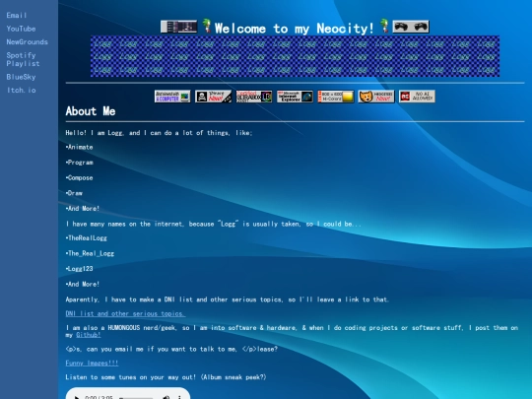
Task: Click the 'Hello! I am Logg' intro sentence
Action: [160, 133]
